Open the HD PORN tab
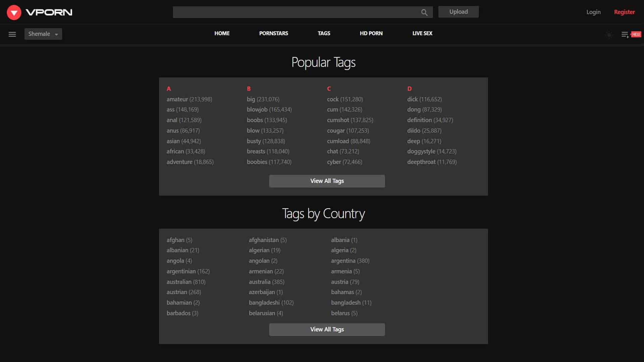644x362 pixels. (371, 34)
